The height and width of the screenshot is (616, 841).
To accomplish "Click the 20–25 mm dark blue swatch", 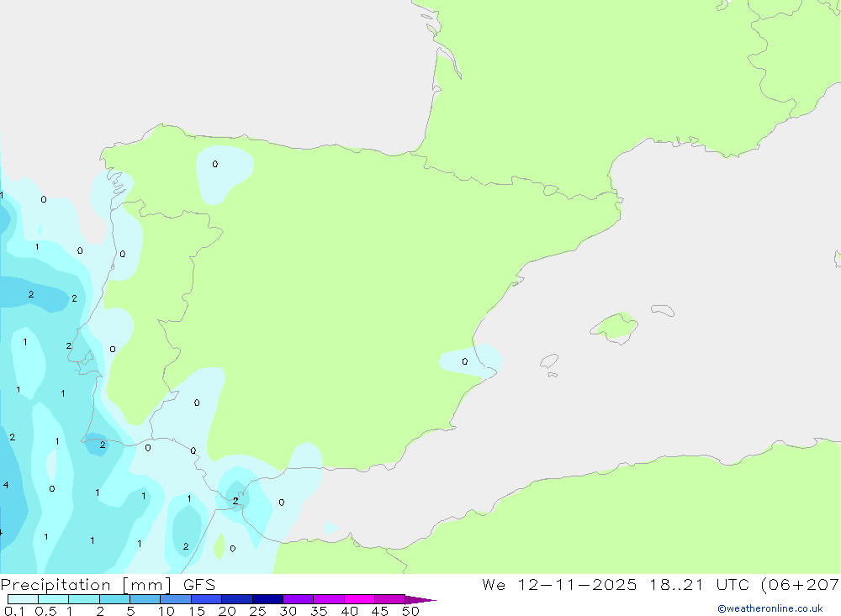I will [x=237, y=599].
